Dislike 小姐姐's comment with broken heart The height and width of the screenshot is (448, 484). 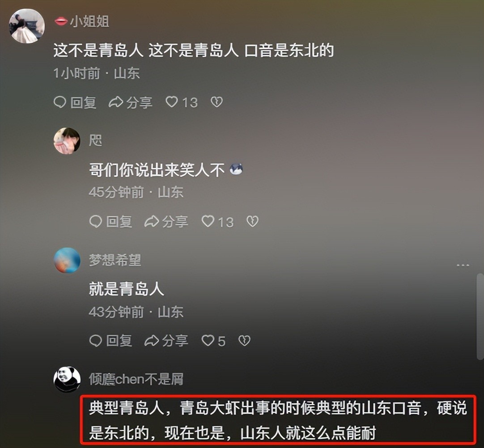tap(217, 102)
